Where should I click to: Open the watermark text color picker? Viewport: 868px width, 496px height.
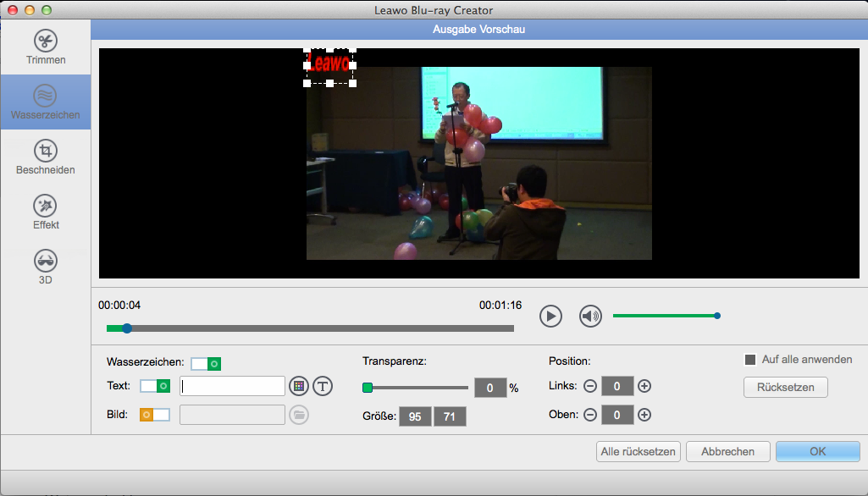[298, 386]
